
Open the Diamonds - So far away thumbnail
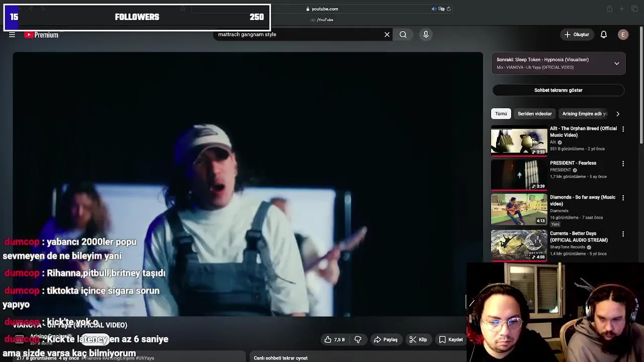coord(519,210)
